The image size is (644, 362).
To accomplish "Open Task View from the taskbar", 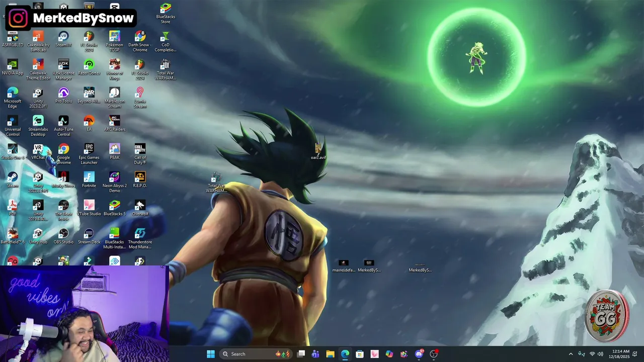I will click(x=301, y=354).
